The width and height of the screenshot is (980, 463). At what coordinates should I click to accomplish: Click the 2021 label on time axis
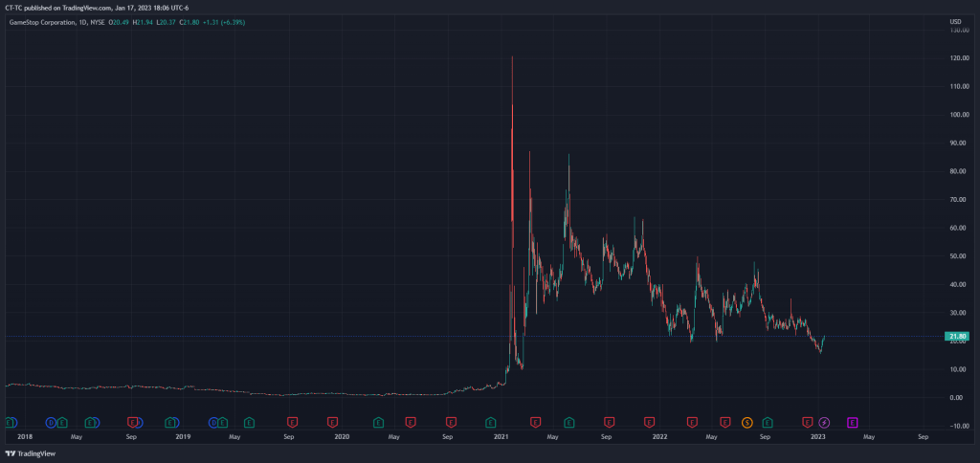(501, 436)
